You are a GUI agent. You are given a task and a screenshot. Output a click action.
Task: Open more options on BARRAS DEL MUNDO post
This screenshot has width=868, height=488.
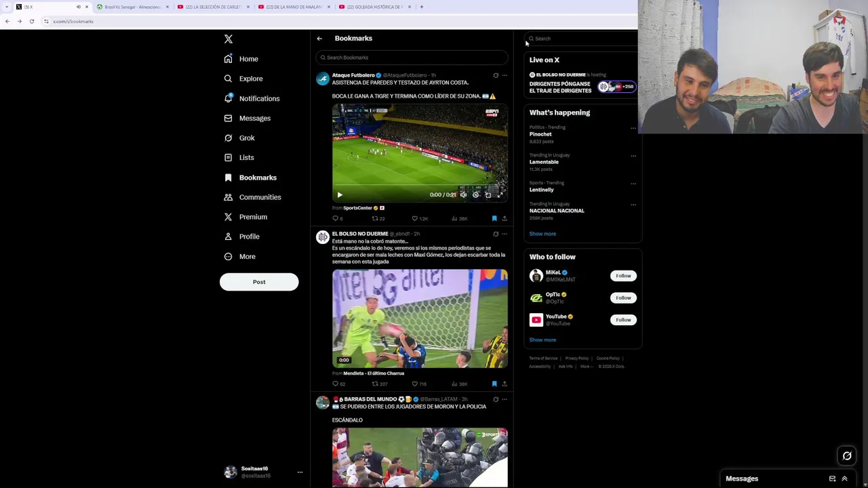click(505, 399)
